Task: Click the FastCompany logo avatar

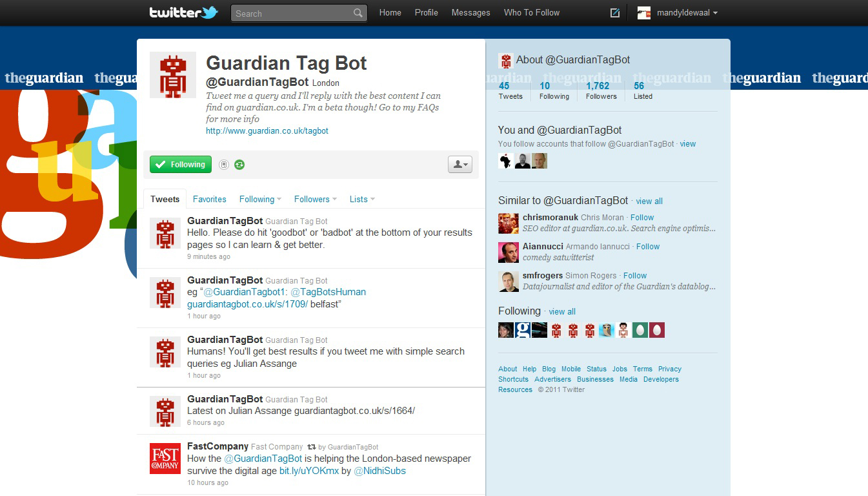Action: pos(165,459)
